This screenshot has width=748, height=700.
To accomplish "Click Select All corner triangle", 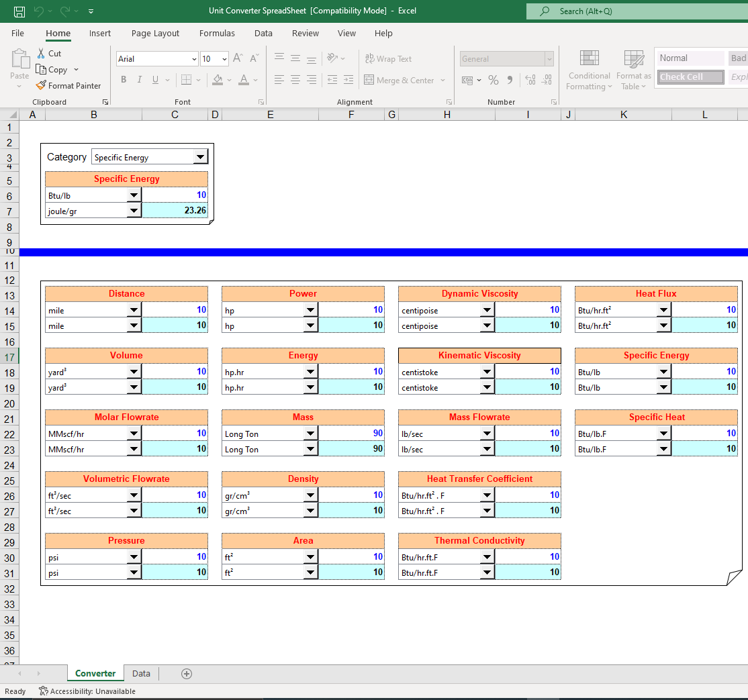I will point(12,115).
